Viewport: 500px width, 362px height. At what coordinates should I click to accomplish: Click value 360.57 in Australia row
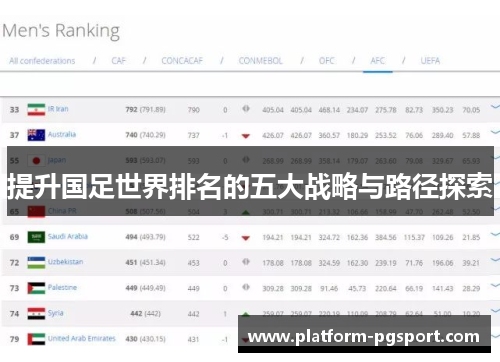point(329,135)
